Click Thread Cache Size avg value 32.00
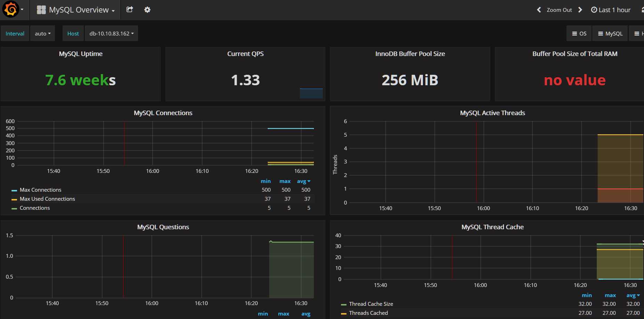 pos(633,304)
